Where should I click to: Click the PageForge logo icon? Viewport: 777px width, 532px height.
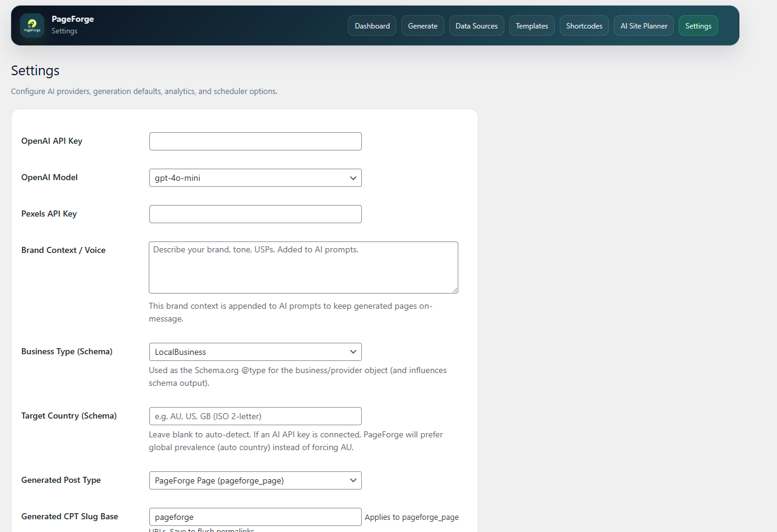32,25
